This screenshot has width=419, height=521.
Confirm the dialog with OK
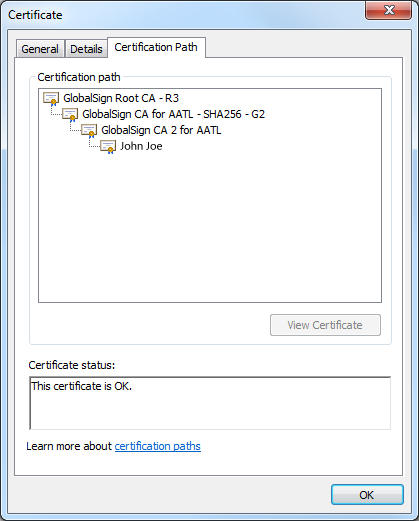pyautogui.click(x=367, y=495)
